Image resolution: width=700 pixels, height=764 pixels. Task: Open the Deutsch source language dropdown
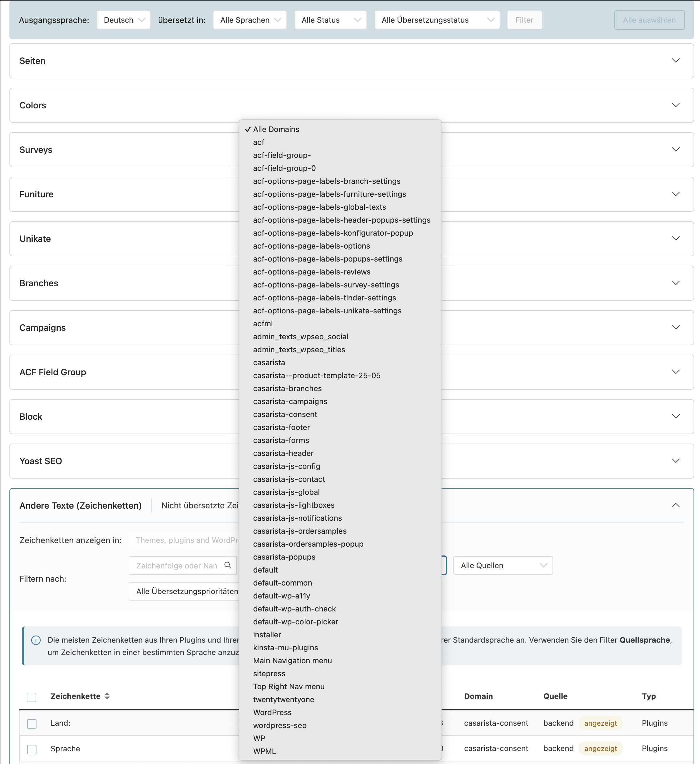click(x=123, y=20)
